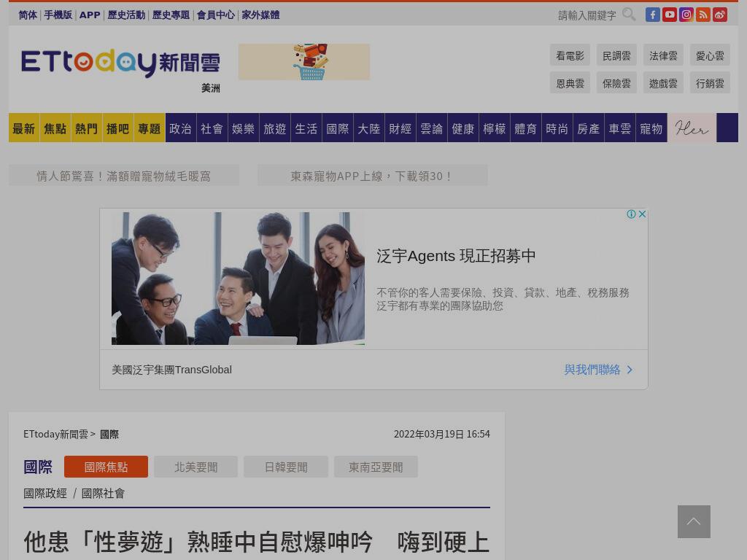The width and height of the screenshot is (747, 560).
Task: Open the 國際 section in nav bar
Action: (338, 128)
